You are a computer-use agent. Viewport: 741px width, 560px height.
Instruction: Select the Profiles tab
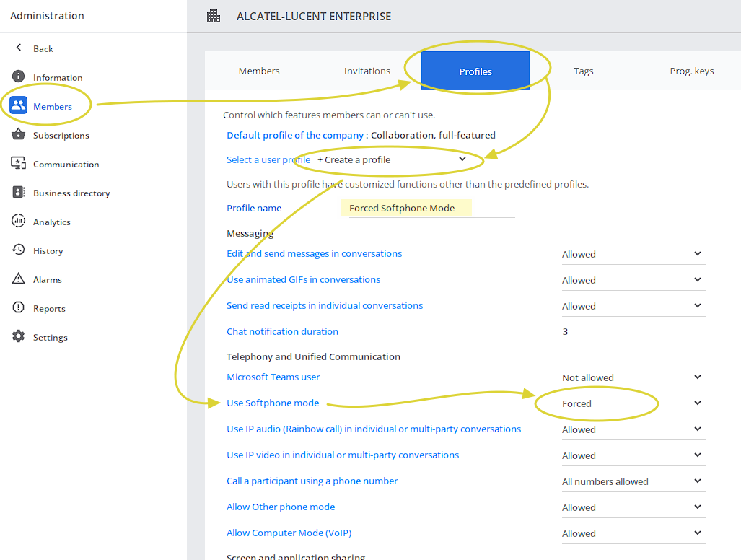pos(475,71)
